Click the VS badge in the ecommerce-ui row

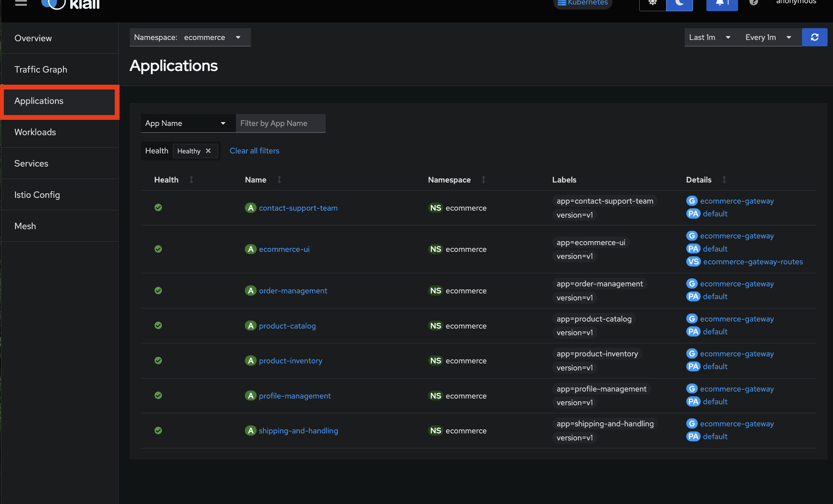pos(693,262)
